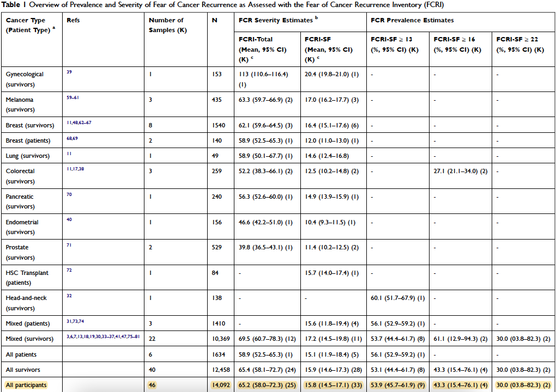Click the value '60.1 (51.7–67.9) (1)'

point(397,298)
